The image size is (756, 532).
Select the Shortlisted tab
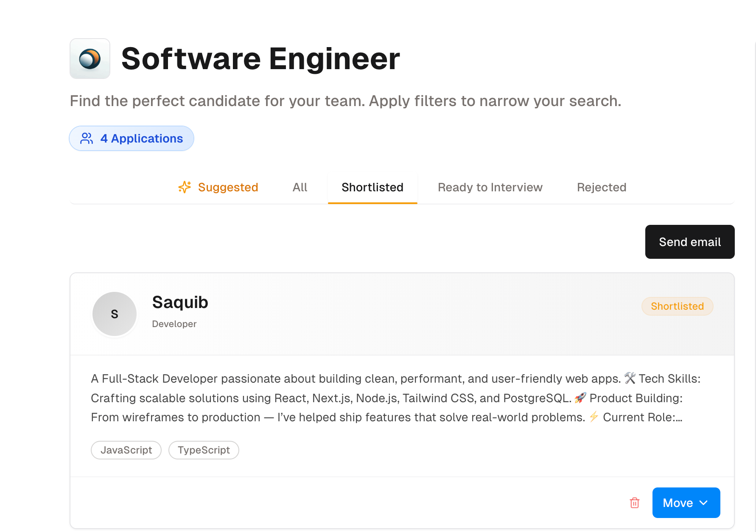click(x=372, y=187)
